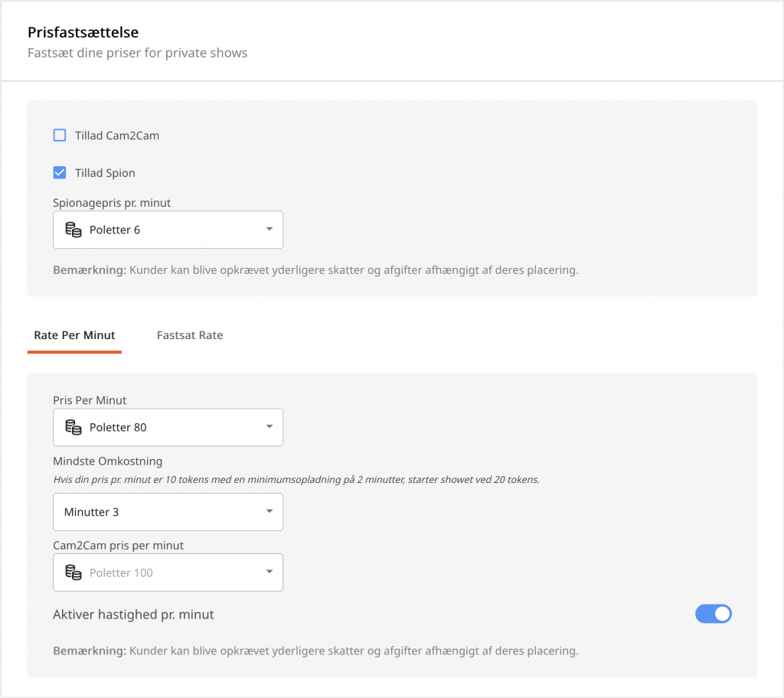Click the Minutter 3 value field
The height and width of the screenshot is (698, 784).
(92, 512)
